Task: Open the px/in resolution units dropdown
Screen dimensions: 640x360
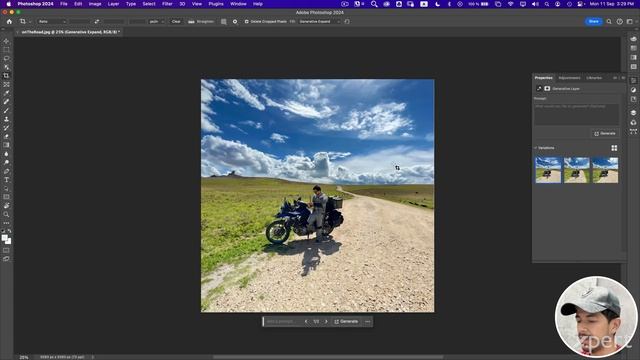Action: (156, 22)
